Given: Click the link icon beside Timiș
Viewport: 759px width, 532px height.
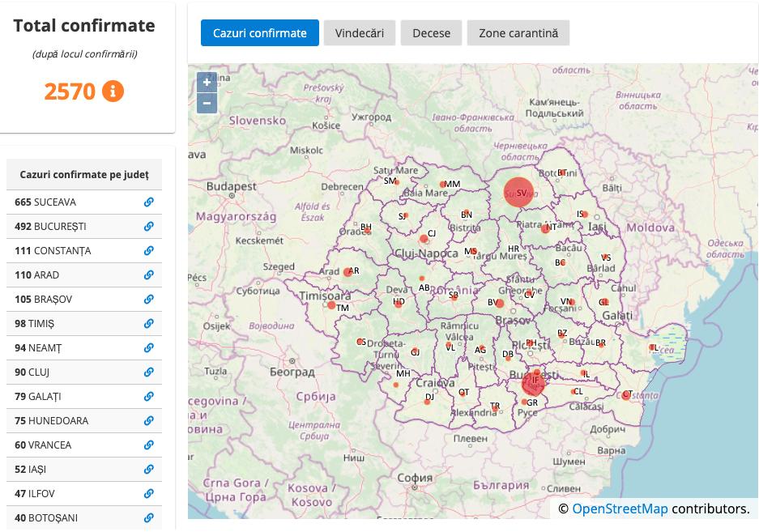Looking at the screenshot, I should (x=149, y=324).
